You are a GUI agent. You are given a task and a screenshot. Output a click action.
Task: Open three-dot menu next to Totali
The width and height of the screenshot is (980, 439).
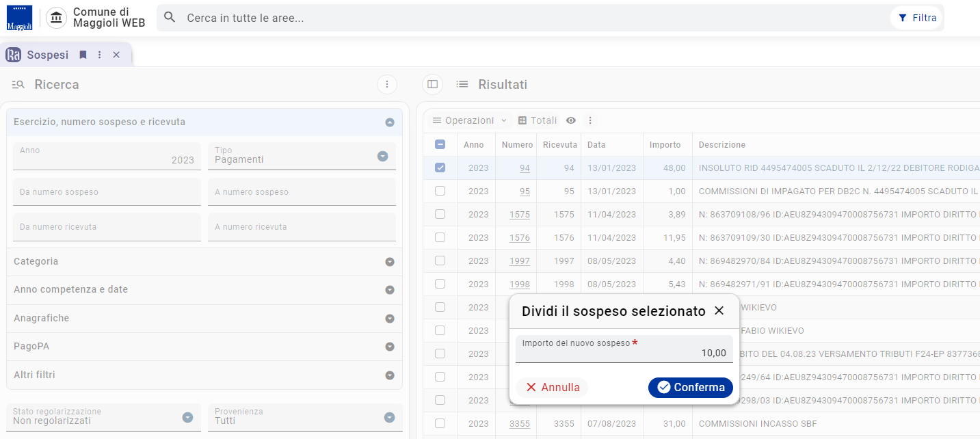tap(590, 120)
